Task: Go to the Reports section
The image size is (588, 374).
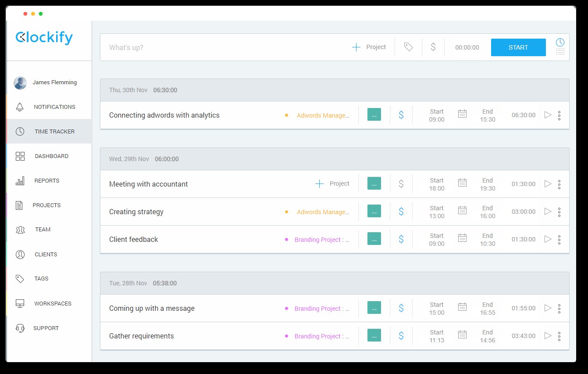Action: tap(46, 180)
